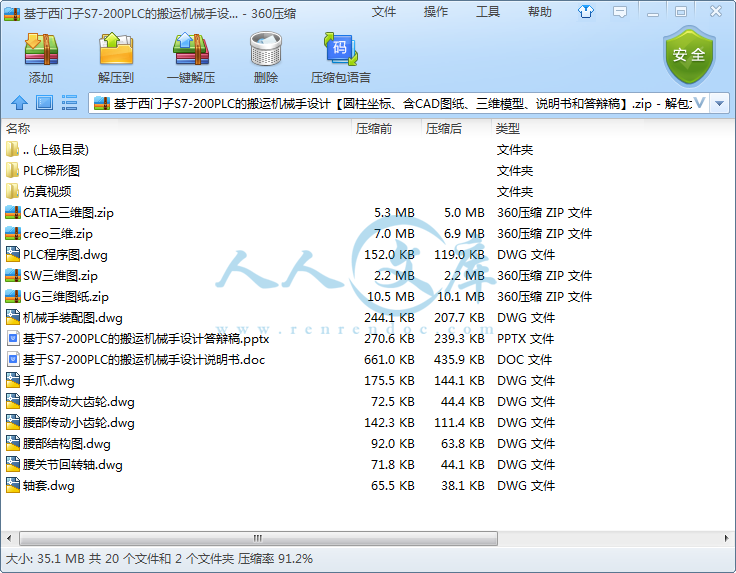Open the 操作 menu
The height and width of the screenshot is (573, 736).
pyautogui.click(x=436, y=12)
